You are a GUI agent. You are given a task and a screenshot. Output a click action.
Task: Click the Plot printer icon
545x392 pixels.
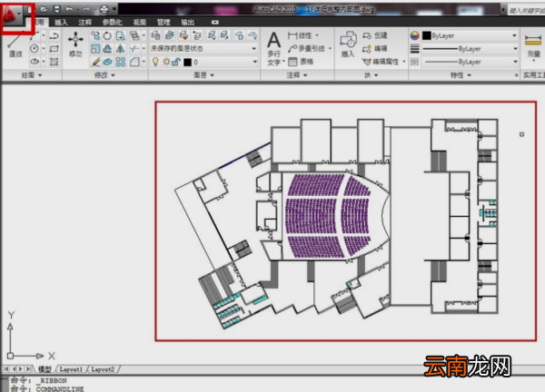coord(104,9)
